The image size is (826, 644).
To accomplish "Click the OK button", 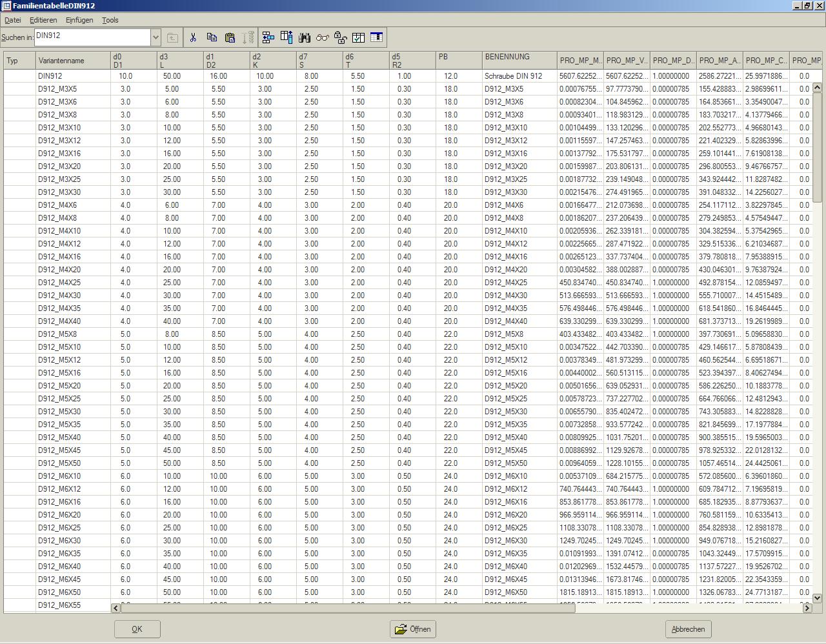I will coord(137,629).
